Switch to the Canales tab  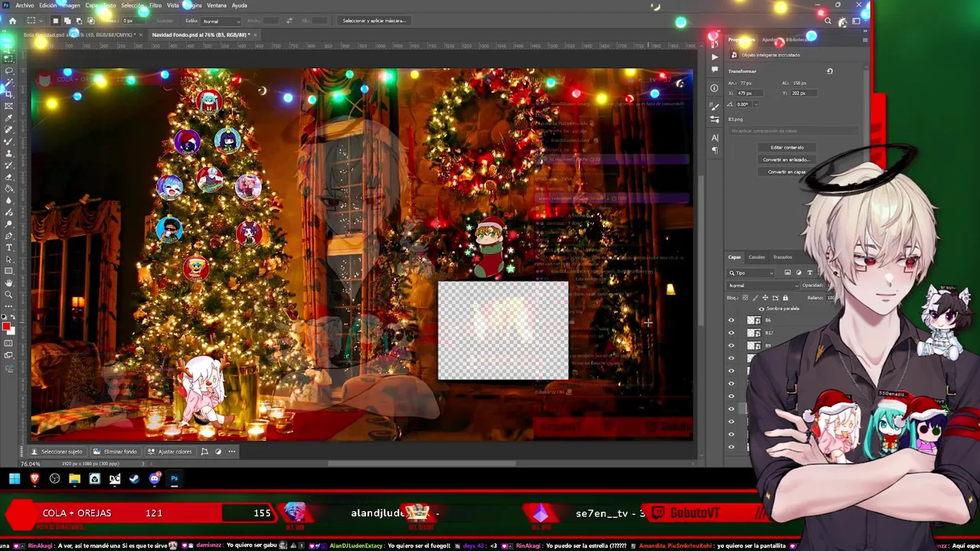pos(756,257)
